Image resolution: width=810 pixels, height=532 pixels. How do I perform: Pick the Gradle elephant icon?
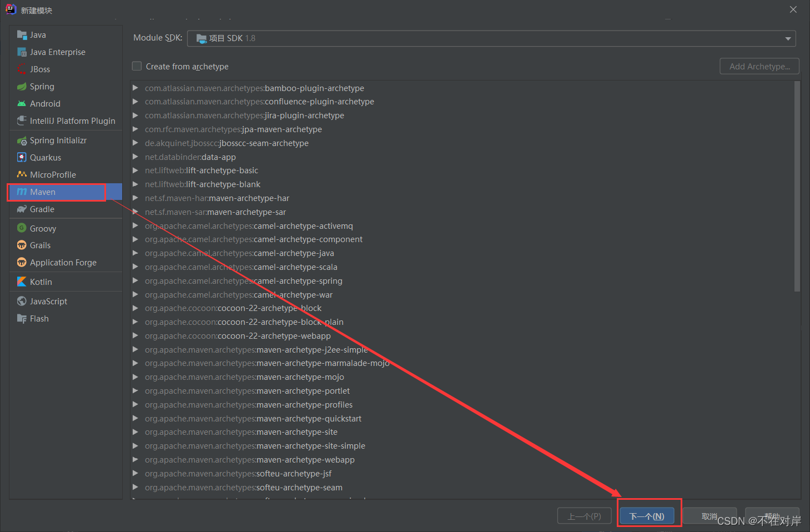coord(22,209)
